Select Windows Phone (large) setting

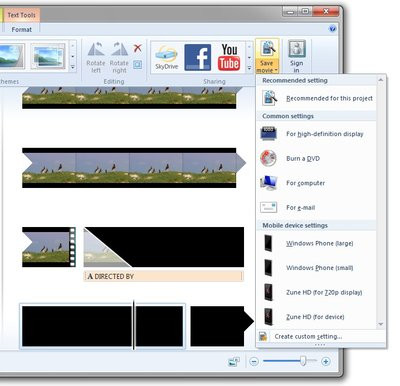click(316, 243)
